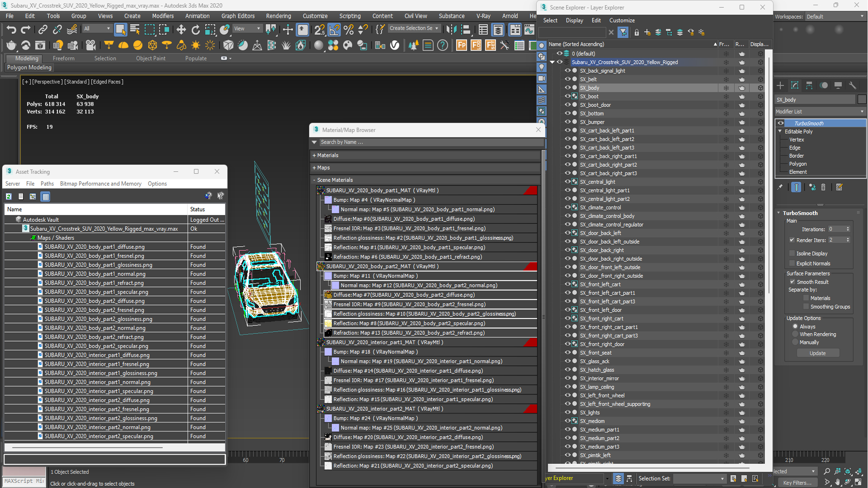Expand the Materials group in Material Browser
Screen dimensions: 868x488
coord(314,155)
